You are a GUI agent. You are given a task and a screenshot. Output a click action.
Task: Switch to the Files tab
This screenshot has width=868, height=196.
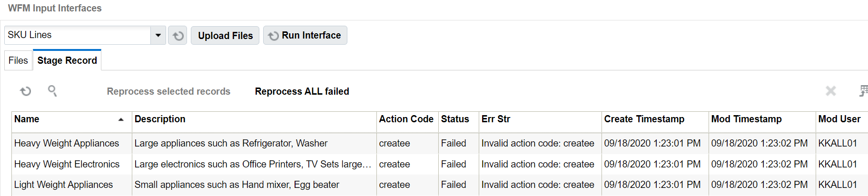click(x=18, y=60)
